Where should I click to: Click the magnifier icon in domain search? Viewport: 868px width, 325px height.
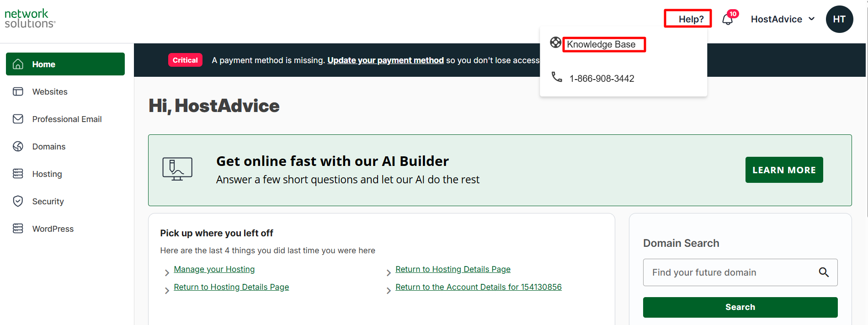pos(824,272)
